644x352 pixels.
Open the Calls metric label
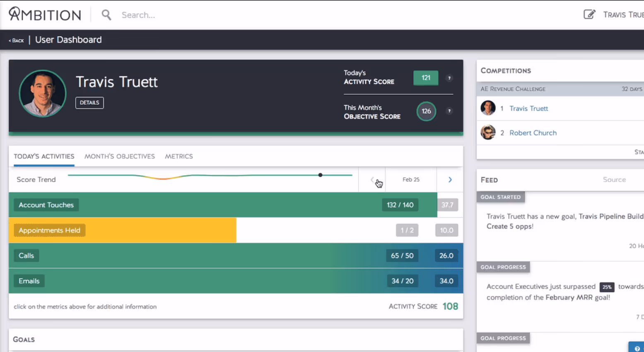tap(26, 256)
